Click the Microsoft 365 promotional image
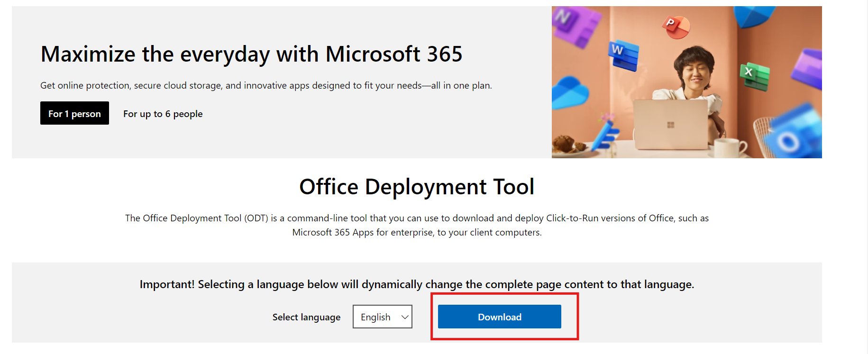The image size is (868, 354). pos(686,82)
